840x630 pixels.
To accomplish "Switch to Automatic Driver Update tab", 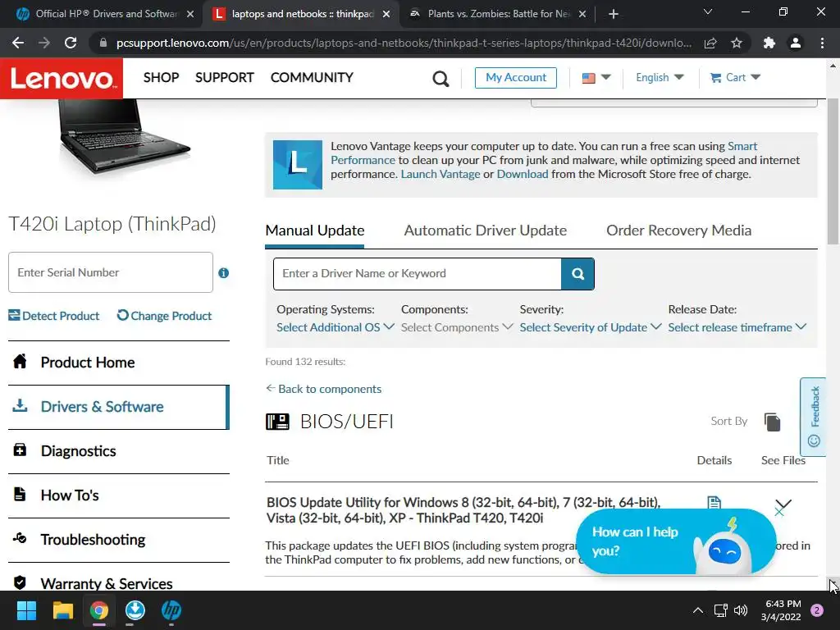I will coord(486,231).
